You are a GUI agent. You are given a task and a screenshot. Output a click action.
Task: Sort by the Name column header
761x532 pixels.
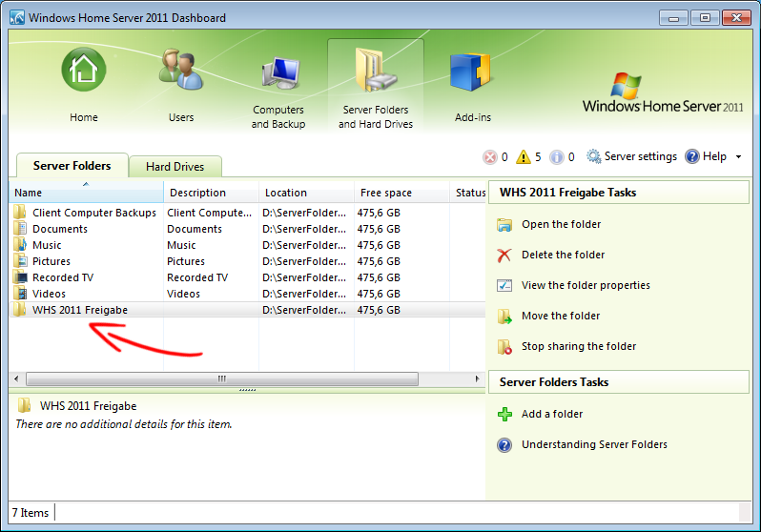pos(86,193)
